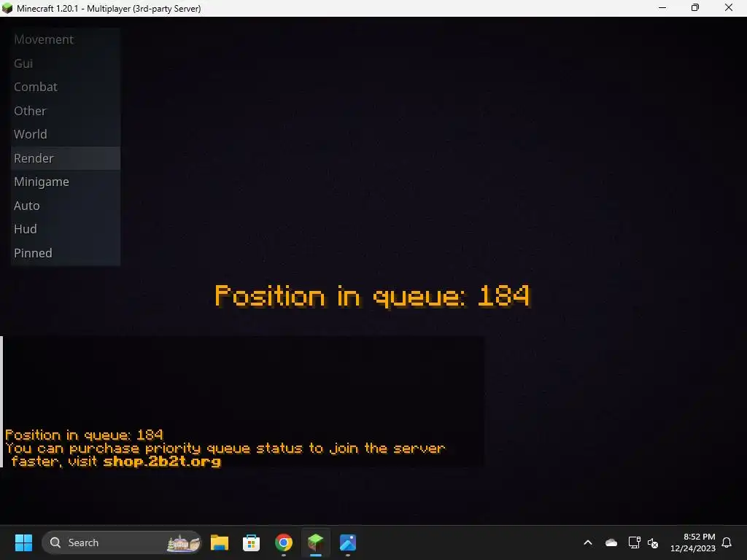Image resolution: width=747 pixels, height=560 pixels.
Task: Open the Movement module category
Action: (65, 39)
